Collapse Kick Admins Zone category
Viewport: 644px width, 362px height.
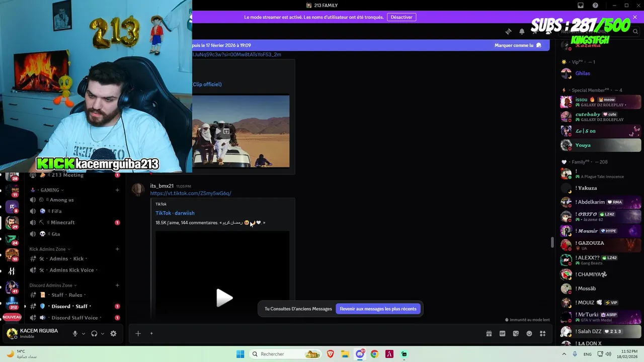pyautogui.click(x=49, y=249)
